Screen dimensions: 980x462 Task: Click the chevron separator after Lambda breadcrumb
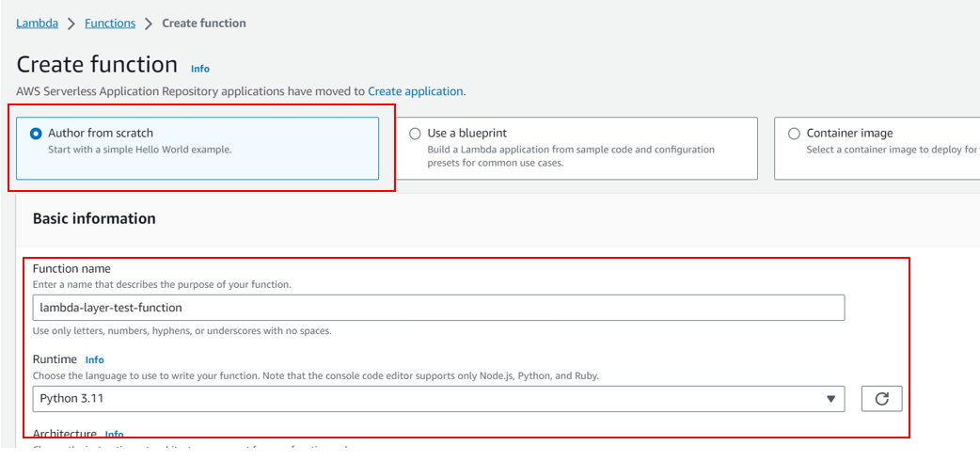[x=71, y=24]
